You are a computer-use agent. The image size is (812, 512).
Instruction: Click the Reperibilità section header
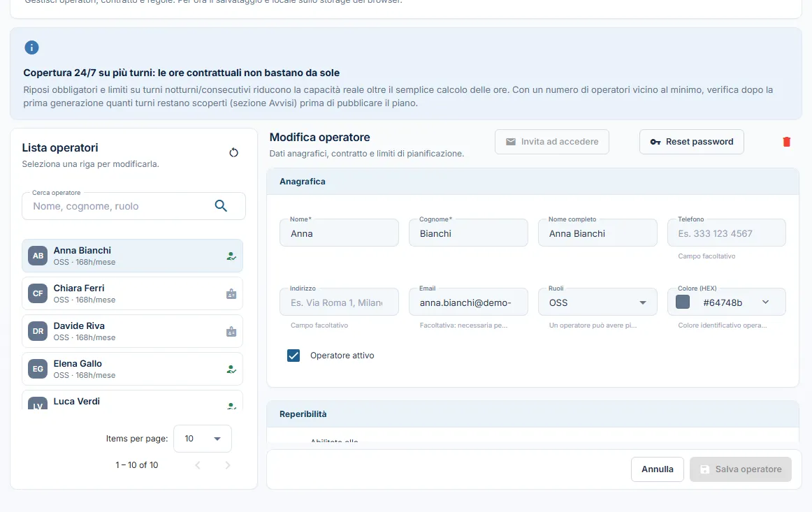click(533, 414)
